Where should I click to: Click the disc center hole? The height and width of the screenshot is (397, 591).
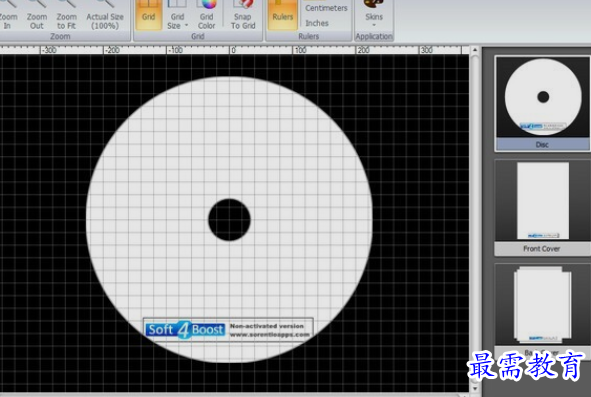[x=229, y=220]
